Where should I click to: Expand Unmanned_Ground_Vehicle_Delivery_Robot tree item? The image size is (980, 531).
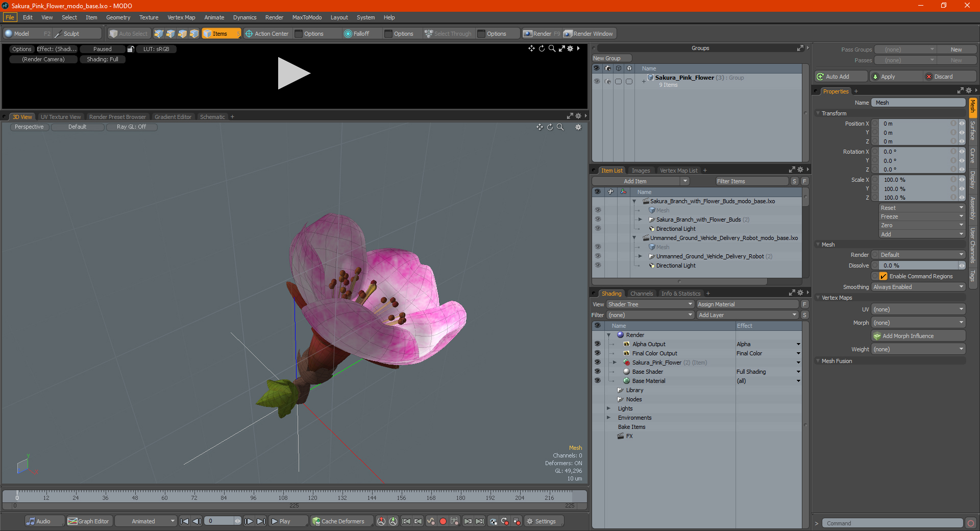[640, 256]
